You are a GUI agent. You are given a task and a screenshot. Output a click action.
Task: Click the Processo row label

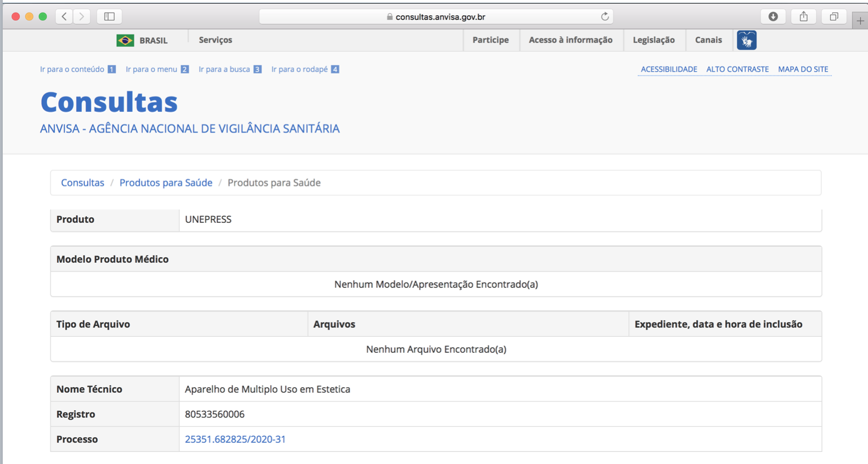(x=77, y=439)
